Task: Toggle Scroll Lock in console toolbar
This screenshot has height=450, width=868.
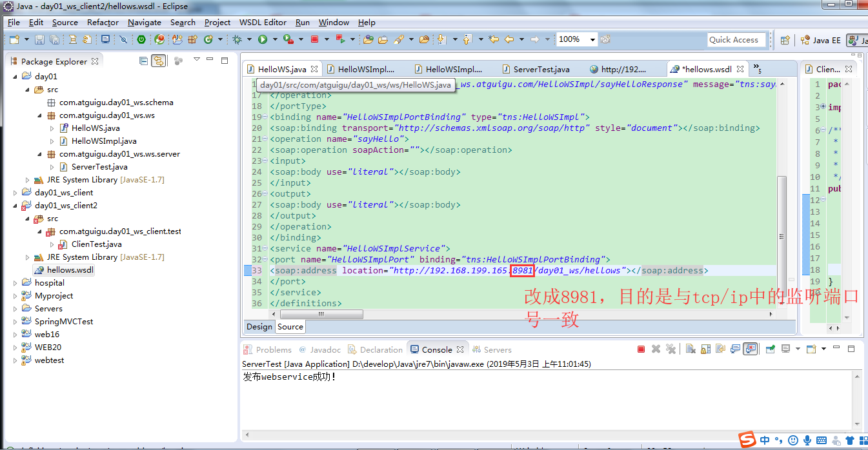Action: click(x=705, y=349)
